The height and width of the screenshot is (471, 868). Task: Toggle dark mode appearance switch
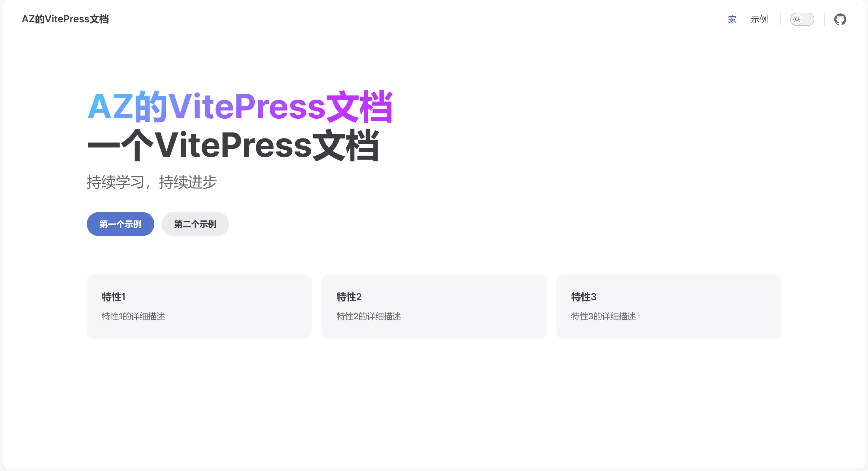[802, 19]
